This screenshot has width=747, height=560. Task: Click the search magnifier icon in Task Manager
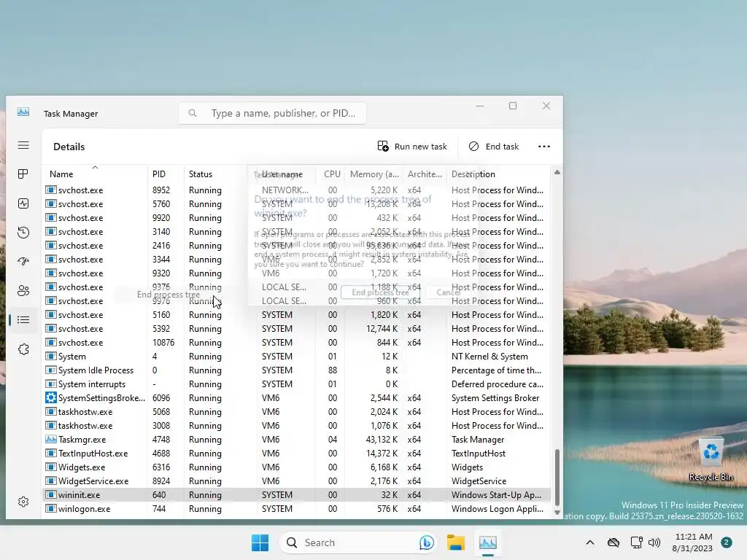coord(193,113)
